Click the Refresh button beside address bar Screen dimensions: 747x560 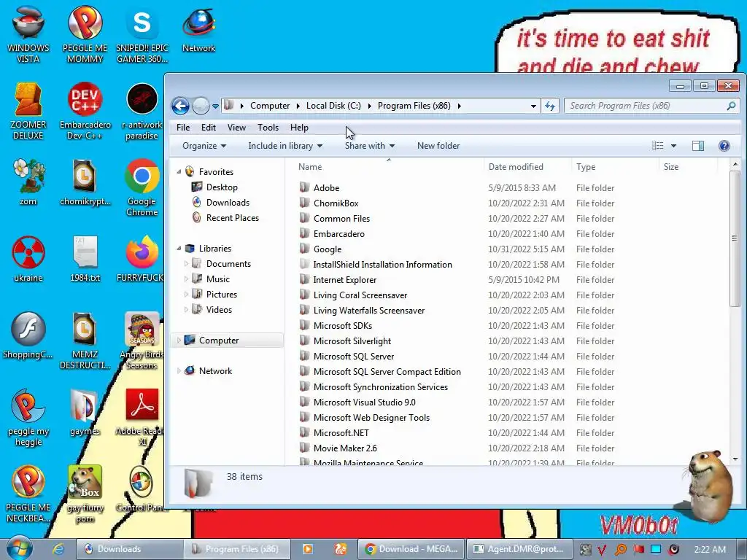point(550,106)
